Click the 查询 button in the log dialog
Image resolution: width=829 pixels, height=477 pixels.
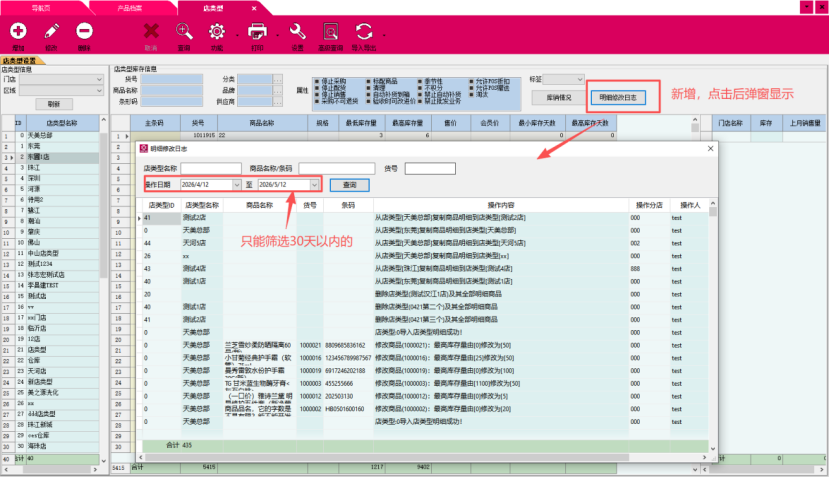click(349, 185)
